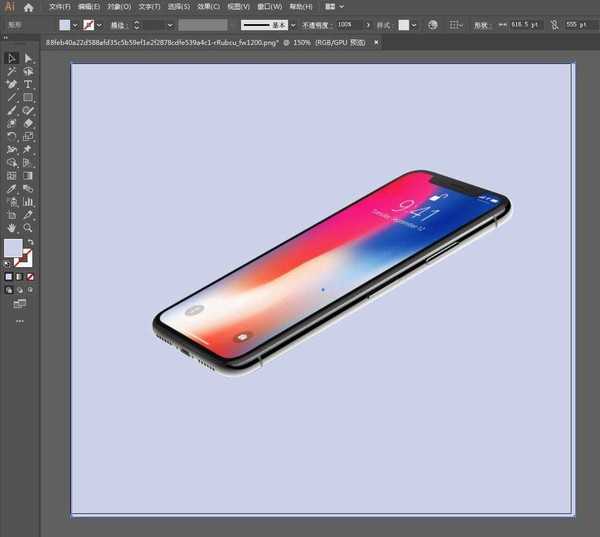This screenshot has height=537, width=600.
Task: Click the shape width value field
Action: click(523, 24)
